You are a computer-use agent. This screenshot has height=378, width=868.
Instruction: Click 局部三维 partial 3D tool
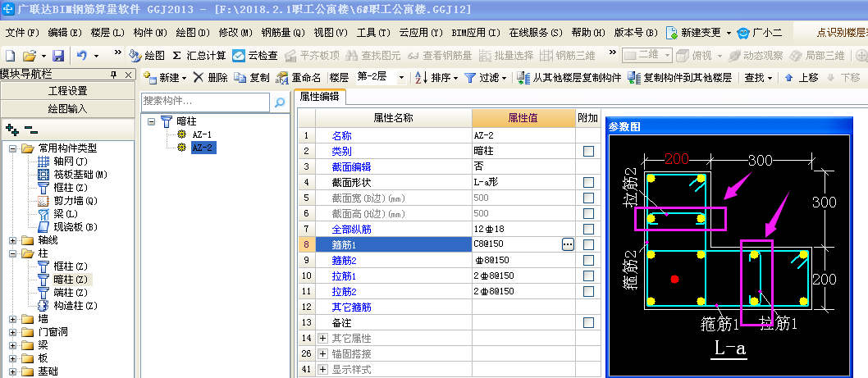(x=816, y=55)
